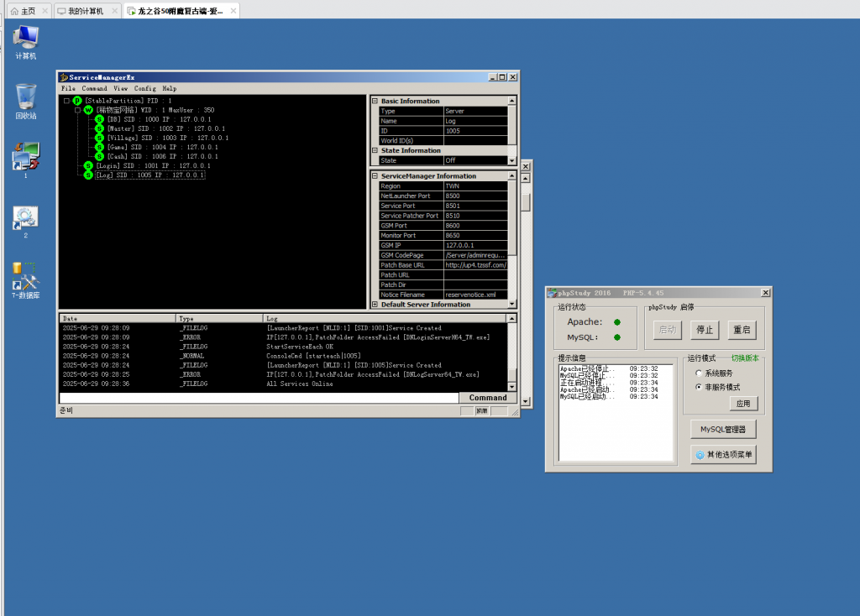
Task: Click the MySQL green status indicator
Action: pyautogui.click(x=617, y=337)
